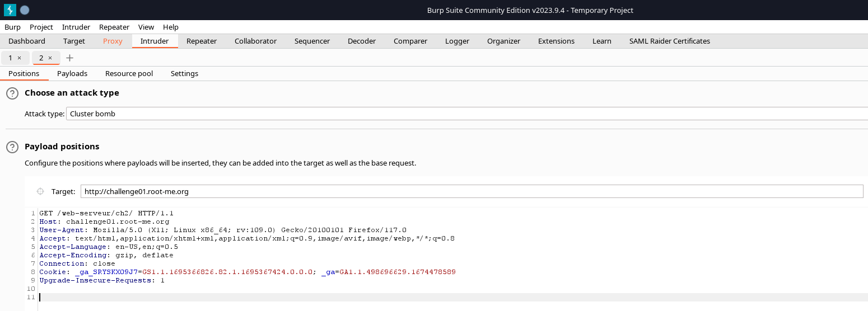868x311 pixels.
Task: Close Intruder tab 1
Action: [x=20, y=58]
